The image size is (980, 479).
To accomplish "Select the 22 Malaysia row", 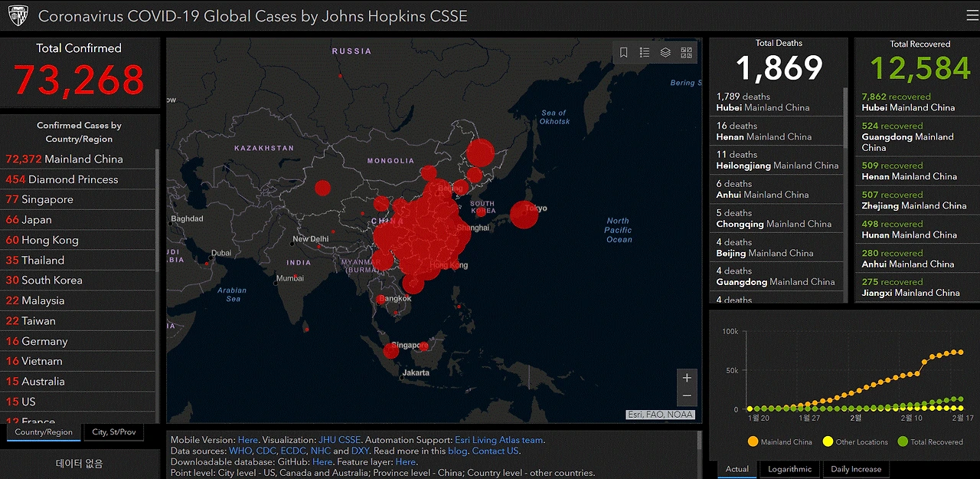I will 78,300.
